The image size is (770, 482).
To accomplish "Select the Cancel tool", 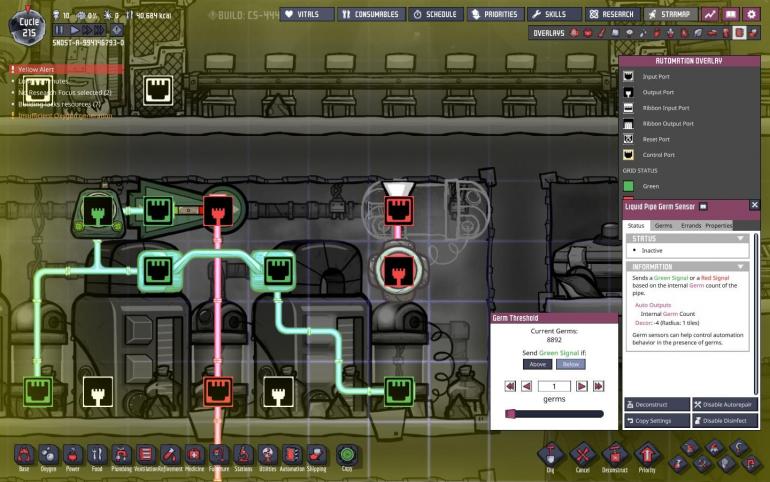I will [x=582, y=455].
